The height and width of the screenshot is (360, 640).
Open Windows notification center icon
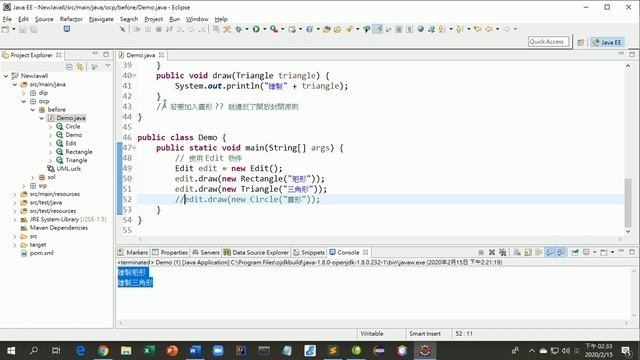click(626, 350)
